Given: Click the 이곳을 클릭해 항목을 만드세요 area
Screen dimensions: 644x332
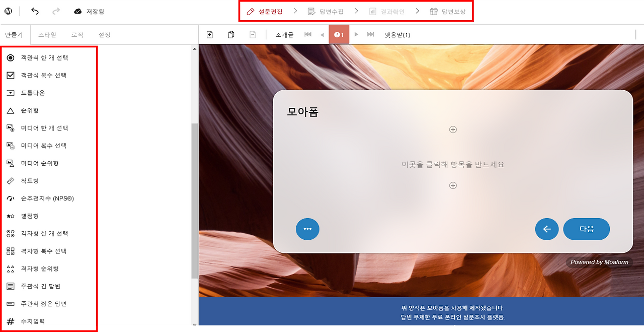Looking at the screenshot, I should pyautogui.click(x=452, y=165).
